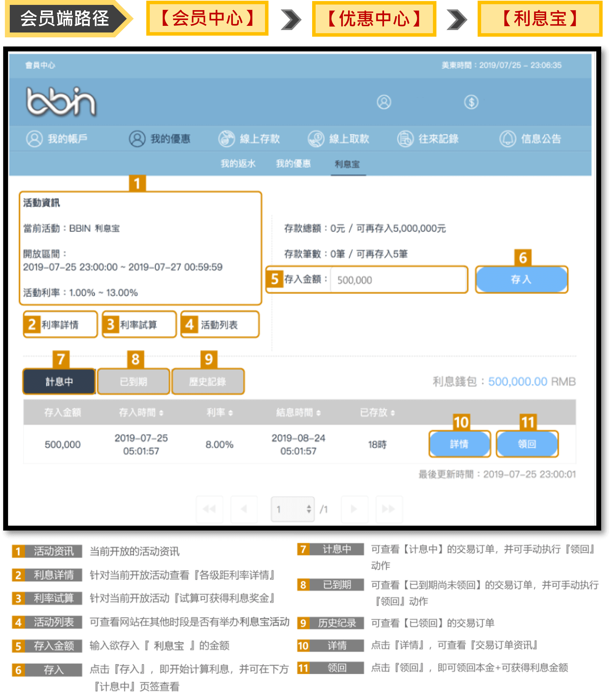Go to previous page arrow
Image resolution: width=611 pixels, height=700 pixels.
point(244,509)
